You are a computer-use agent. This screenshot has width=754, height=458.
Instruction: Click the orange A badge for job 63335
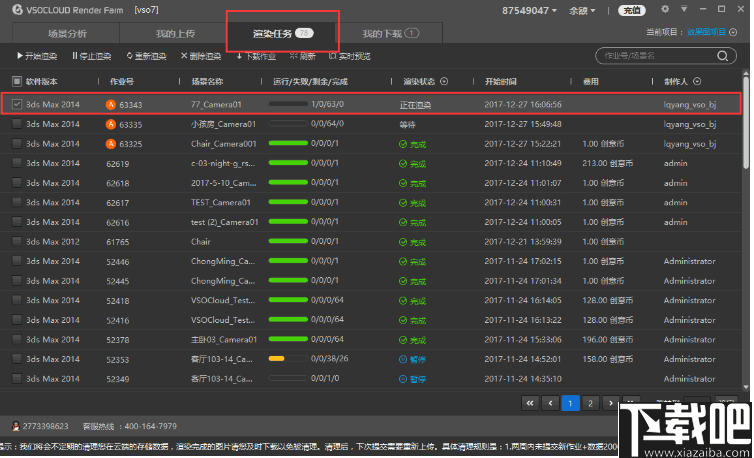[111, 124]
